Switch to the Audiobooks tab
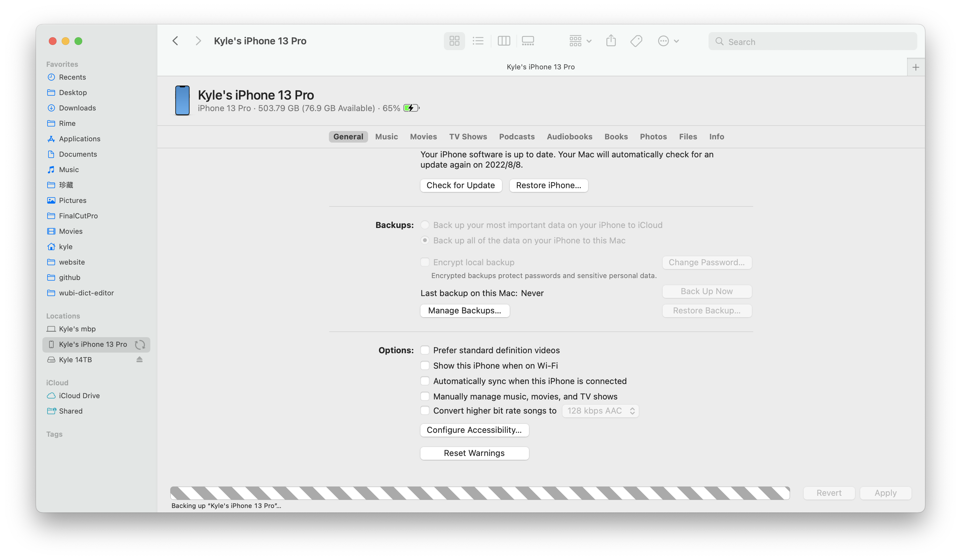Screen dimensions: 961x560 (x=569, y=136)
